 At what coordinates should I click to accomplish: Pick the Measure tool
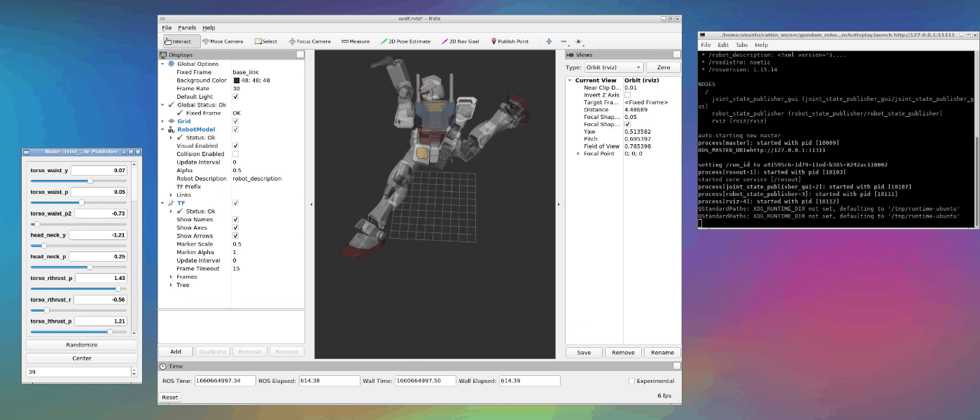(x=356, y=41)
